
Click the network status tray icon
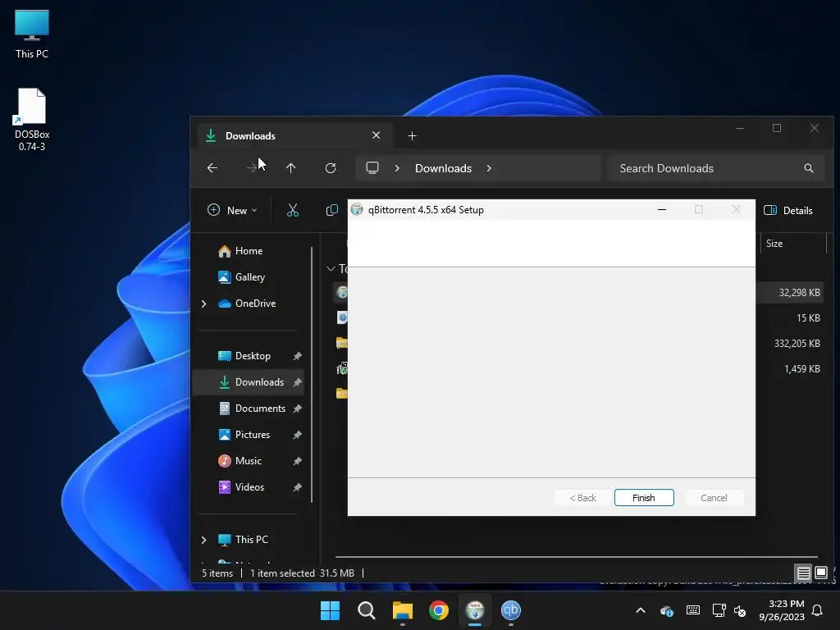click(x=719, y=610)
